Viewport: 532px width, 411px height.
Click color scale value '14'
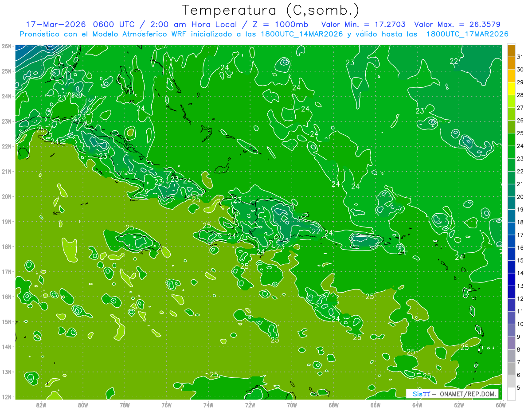[520, 273]
